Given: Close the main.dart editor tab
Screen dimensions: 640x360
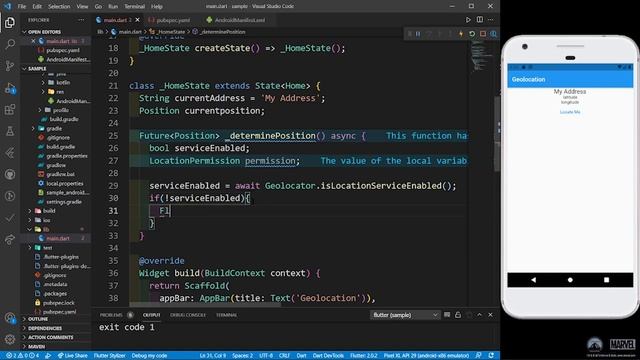Looking at the screenshot, I should pyautogui.click(x=138, y=20).
